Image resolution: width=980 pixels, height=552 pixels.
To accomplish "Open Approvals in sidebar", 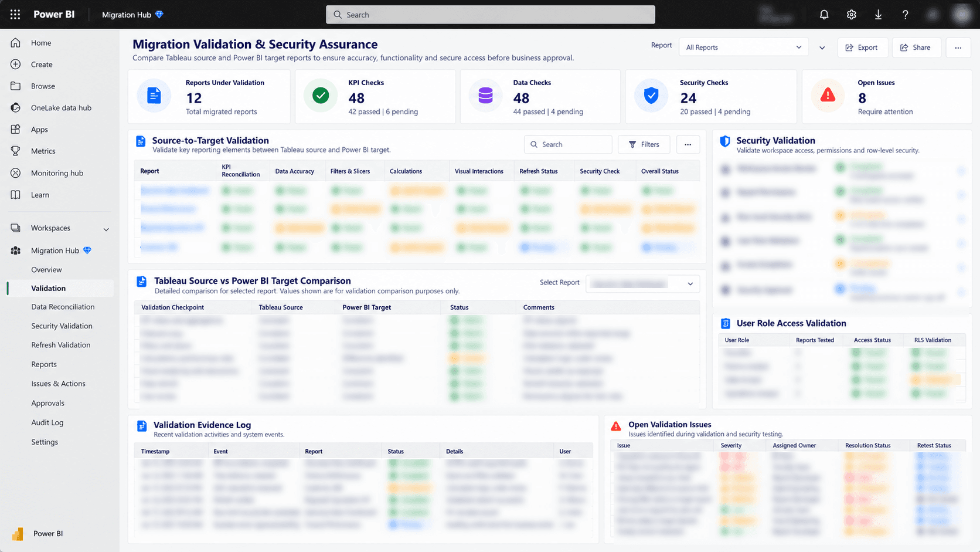I will point(48,403).
